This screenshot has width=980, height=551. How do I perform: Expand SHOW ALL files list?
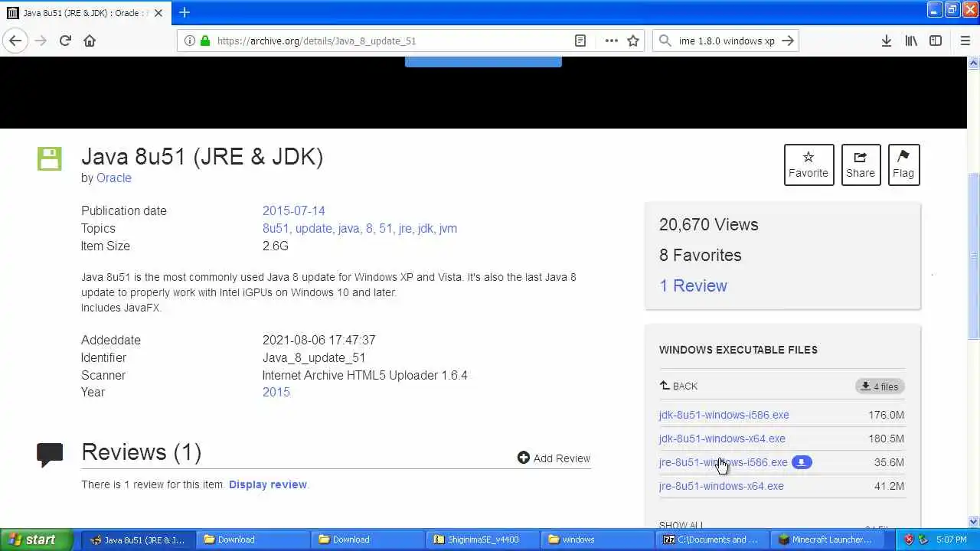(x=681, y=525)
